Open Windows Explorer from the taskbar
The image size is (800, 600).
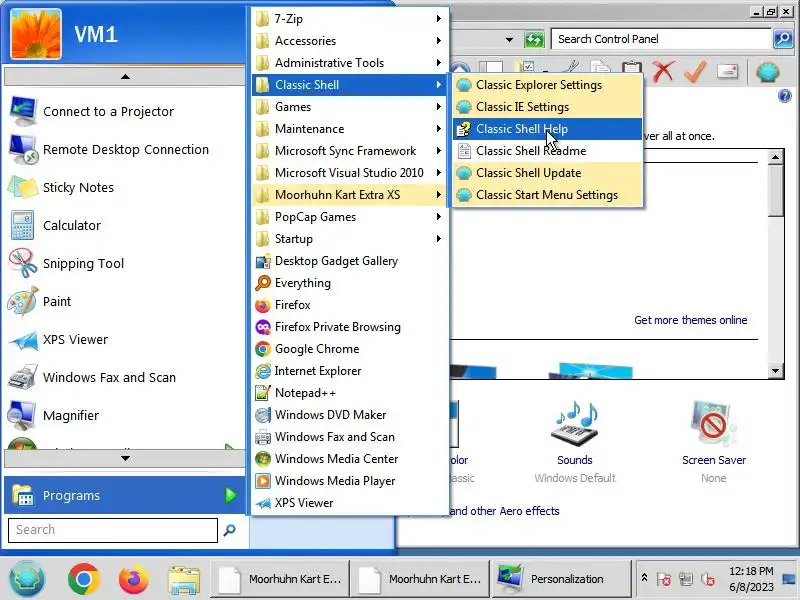184,580
